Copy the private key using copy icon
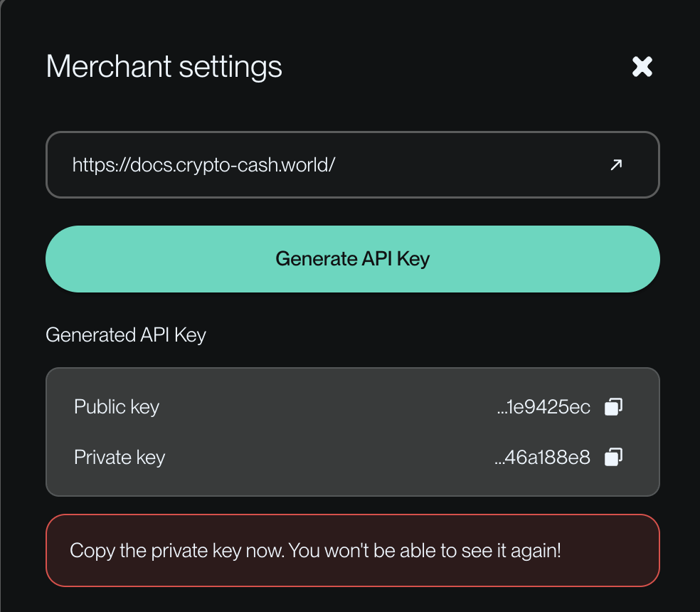700x612 pixels. pos(613,457)
